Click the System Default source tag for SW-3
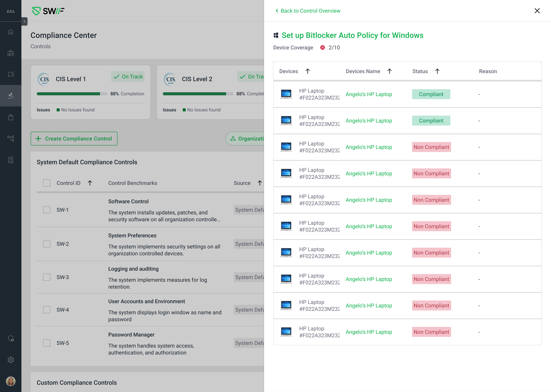This screenshot has height=392, width=551. point(249,277)
